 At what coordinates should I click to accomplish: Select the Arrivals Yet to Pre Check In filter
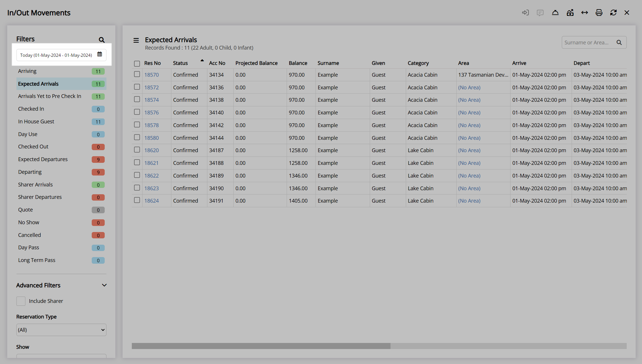[x=61, y=96]
